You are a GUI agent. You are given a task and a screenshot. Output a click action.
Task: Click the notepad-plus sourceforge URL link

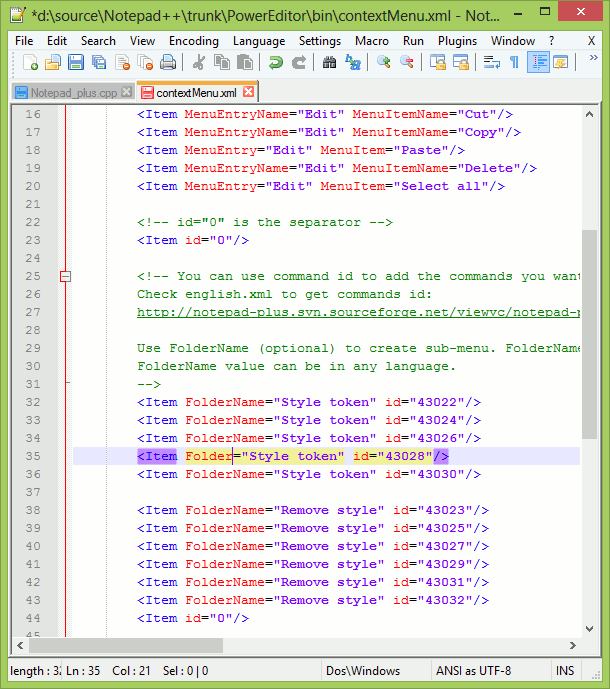[x=358, y=312]
